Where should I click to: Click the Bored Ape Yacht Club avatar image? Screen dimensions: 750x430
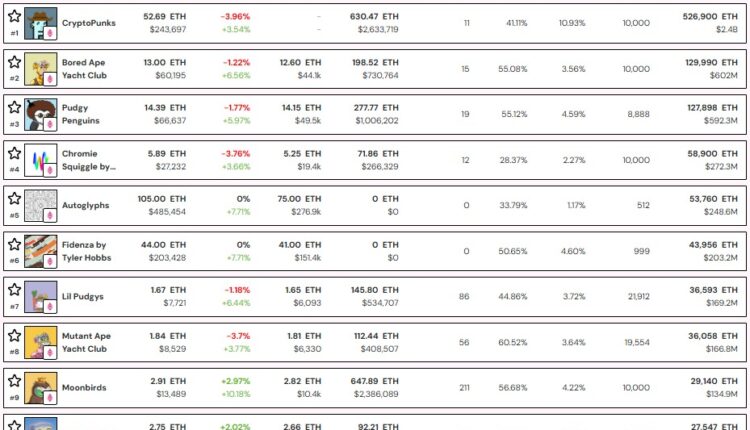[39, 68]
